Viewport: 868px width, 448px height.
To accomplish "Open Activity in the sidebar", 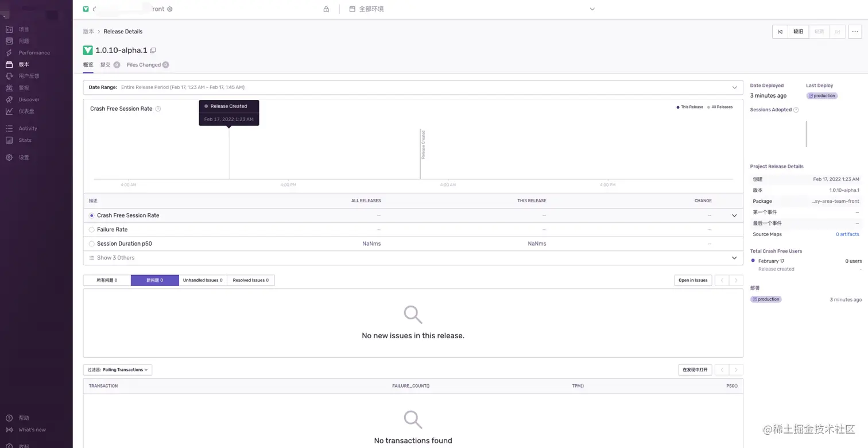I will [22, 129].
